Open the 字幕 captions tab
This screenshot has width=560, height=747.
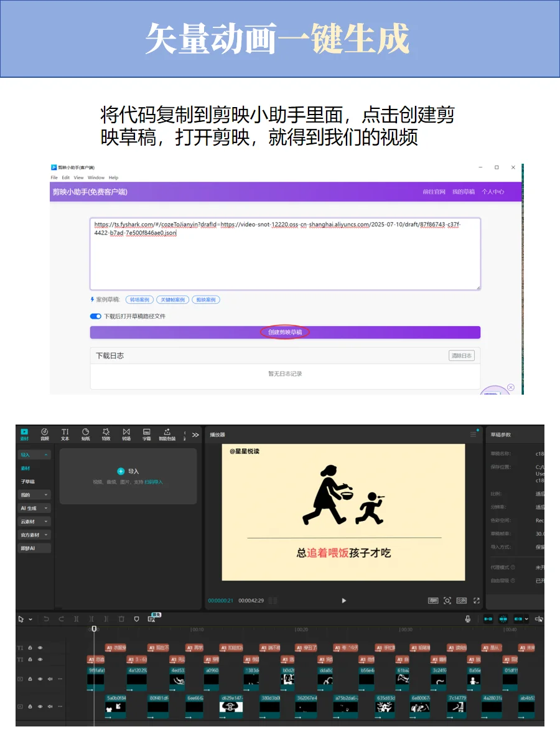coord(147,434)
